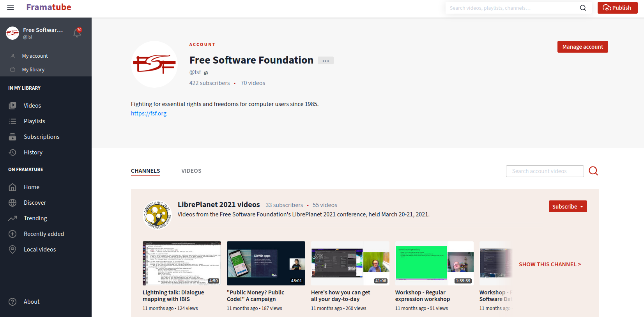Image resolution: width=644 pixels, height=317 pixels.
Task: Open the https://fsf.org link
Action: tap(149, 113)
